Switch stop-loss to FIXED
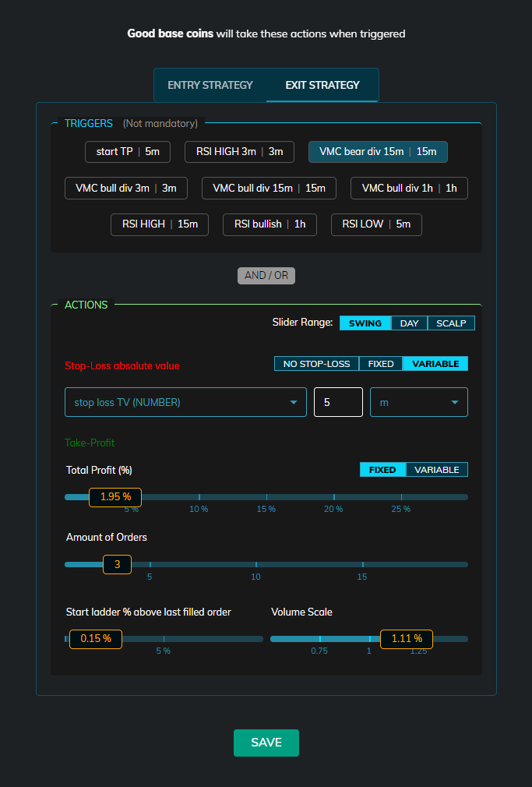The height and width of the screenshot is (787, 532). [381, 364]
